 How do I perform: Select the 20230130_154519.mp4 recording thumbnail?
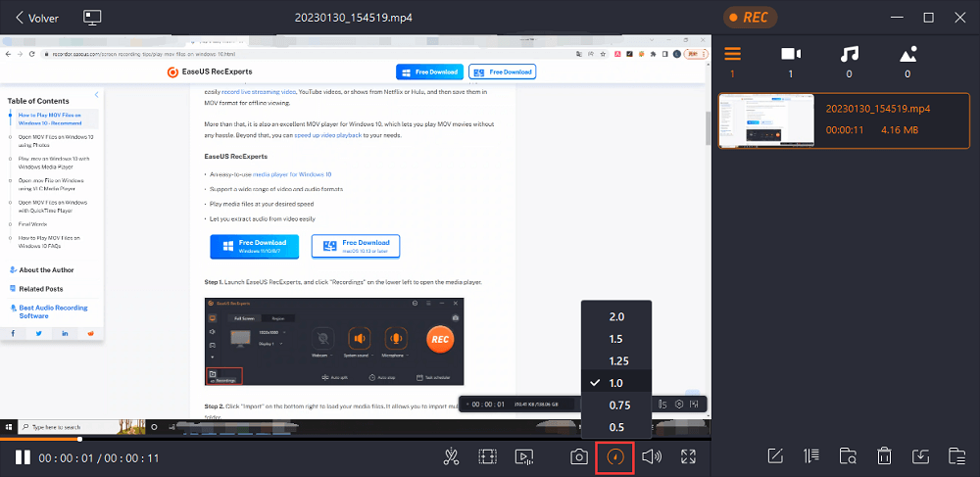click(x=767, y=121)
